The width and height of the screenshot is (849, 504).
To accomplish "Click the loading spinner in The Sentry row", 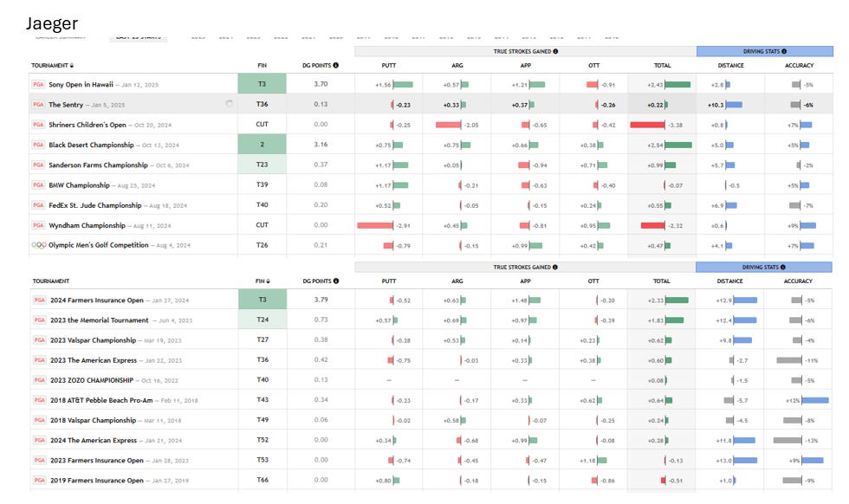I will (x=229, y=103).
